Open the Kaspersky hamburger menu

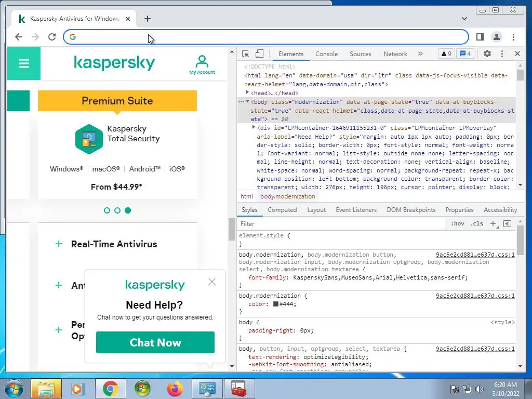coord(24,63)
